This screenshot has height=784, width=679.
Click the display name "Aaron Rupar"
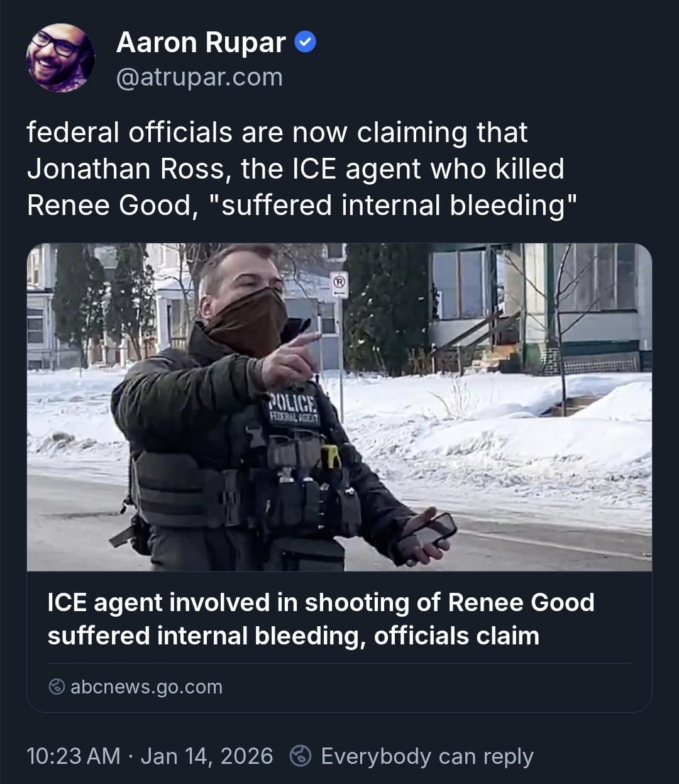click(x=201, y=43)
